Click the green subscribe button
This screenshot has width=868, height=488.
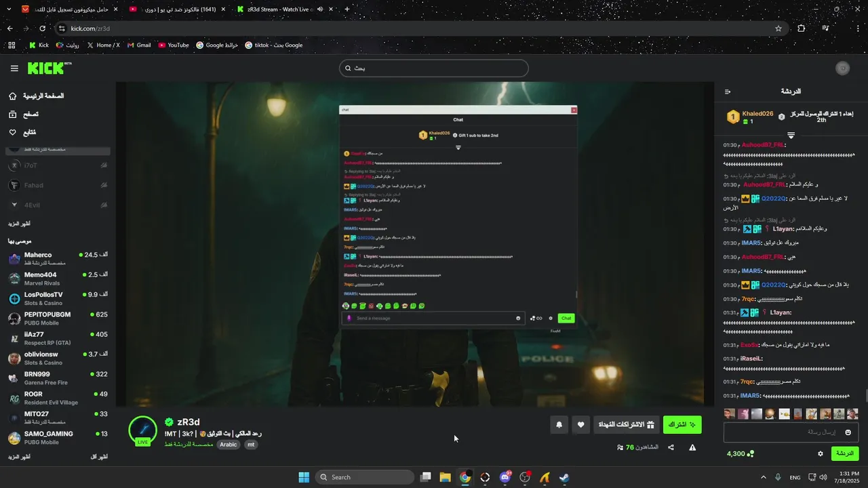pos(682,425)
